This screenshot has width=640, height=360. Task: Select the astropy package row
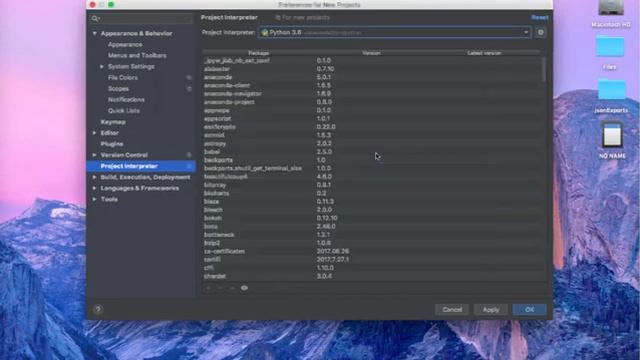pos(371,144)
